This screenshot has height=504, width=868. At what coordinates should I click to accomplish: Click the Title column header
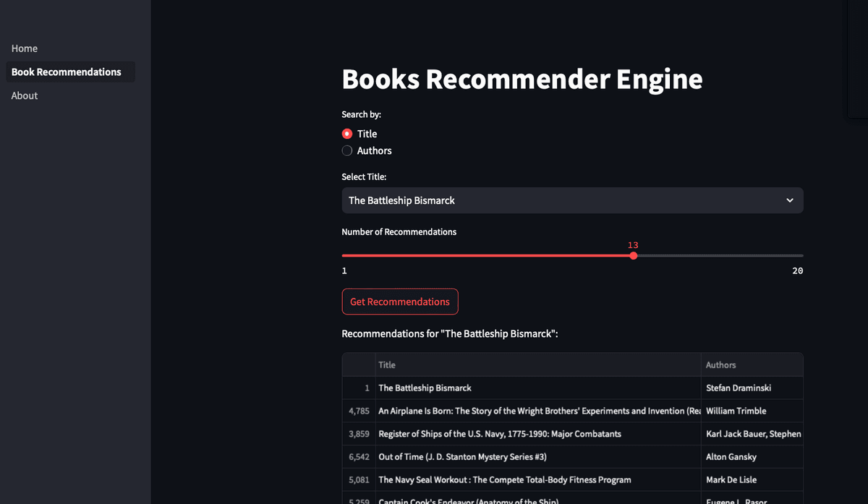click(x=538, y=364)
